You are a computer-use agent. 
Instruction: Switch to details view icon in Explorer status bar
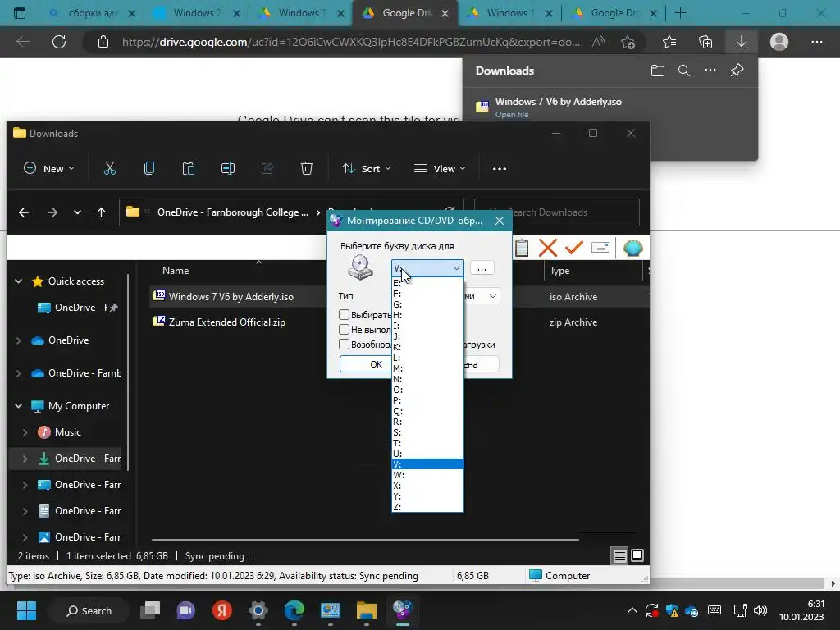pos(620,556)
